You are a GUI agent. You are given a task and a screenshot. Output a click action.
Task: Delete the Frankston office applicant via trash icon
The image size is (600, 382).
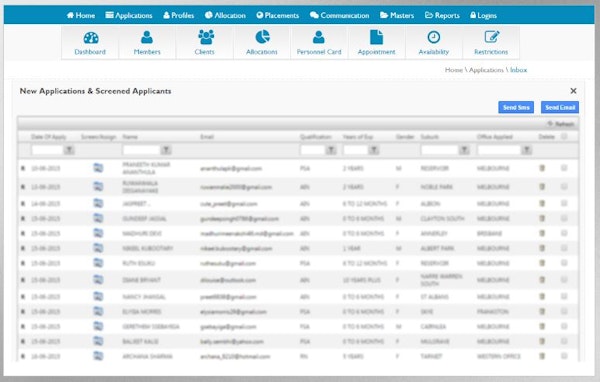tap(542, 312)
